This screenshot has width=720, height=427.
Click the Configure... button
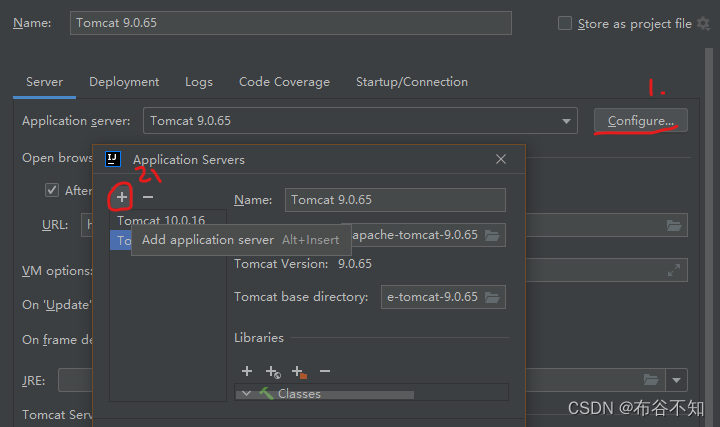pyautogui.click(x=641, y=120)
